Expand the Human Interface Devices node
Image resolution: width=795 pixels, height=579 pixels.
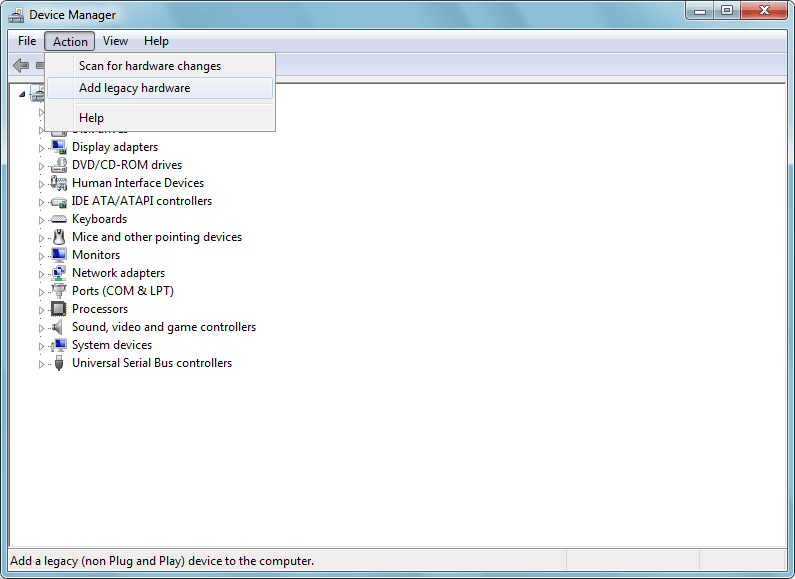point(41,184)
